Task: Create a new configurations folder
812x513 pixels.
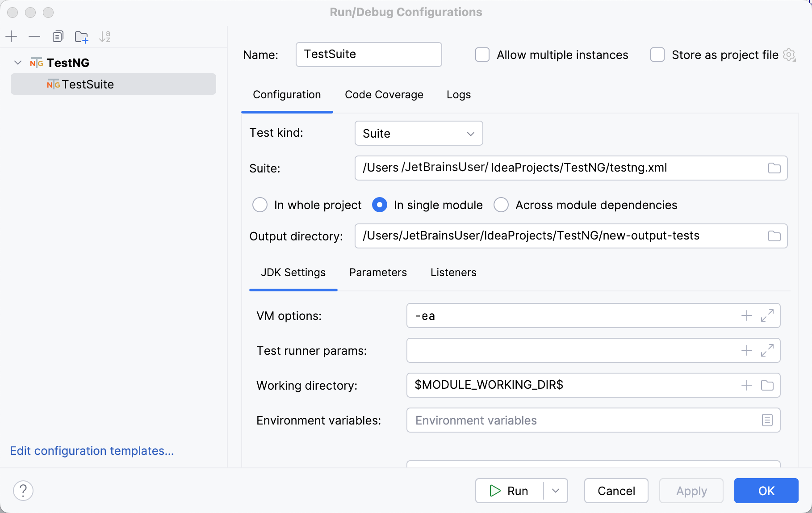Action: (x=81, y=36)
